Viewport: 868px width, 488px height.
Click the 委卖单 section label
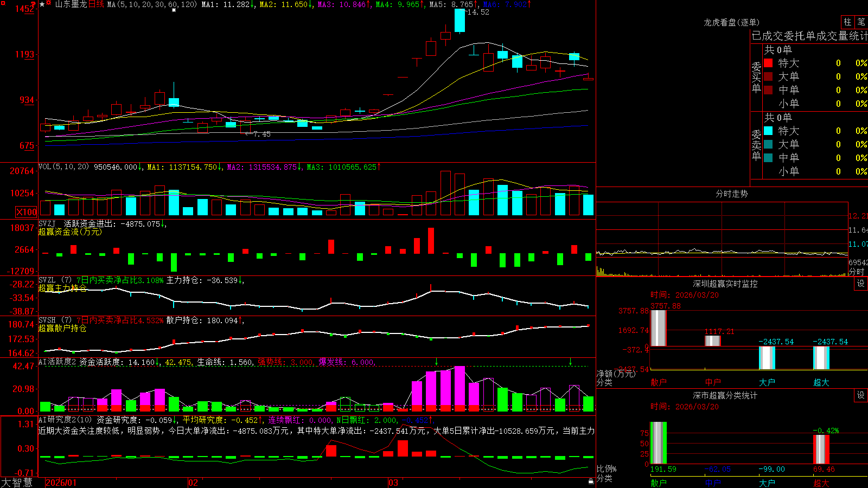(756, 145)
